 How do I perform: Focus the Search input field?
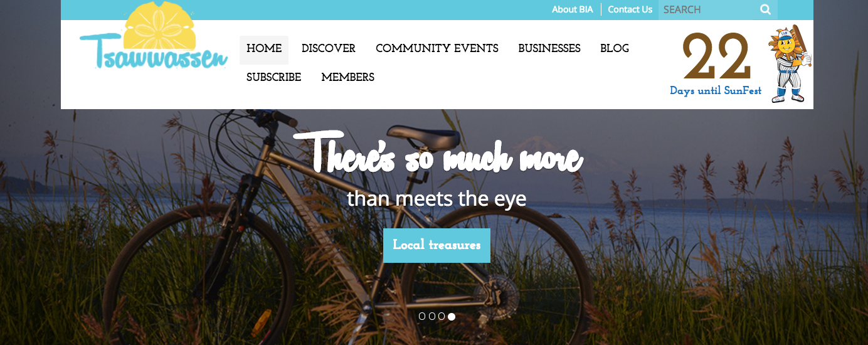(x=708, y=9)
